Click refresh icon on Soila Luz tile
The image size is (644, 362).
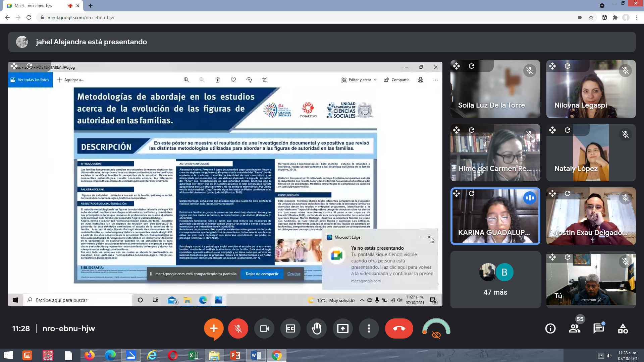(x=472, y=66)
